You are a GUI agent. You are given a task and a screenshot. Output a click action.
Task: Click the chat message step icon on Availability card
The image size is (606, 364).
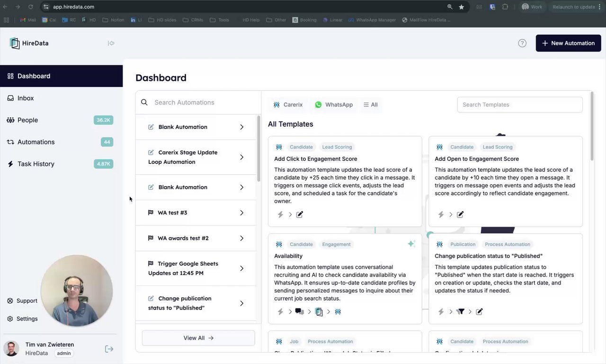click(300, 311)
